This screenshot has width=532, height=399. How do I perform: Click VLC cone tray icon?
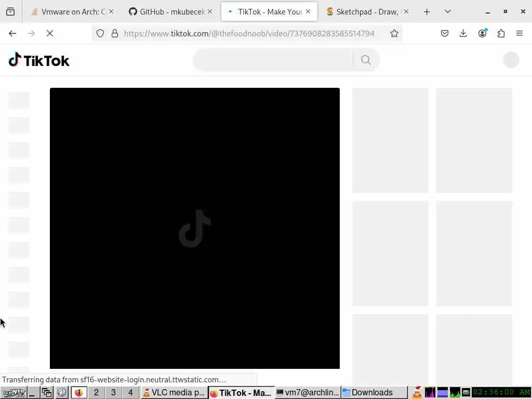click(x=417, y=393)
